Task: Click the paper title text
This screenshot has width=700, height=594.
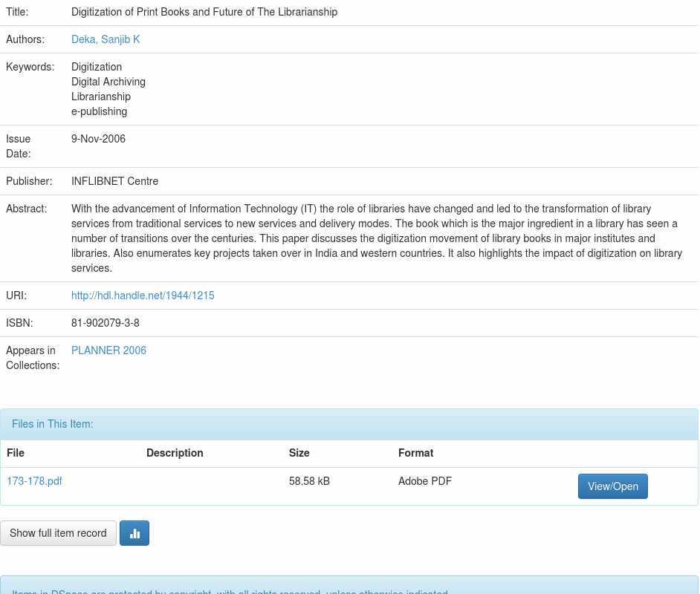Action: coord(204,12)
